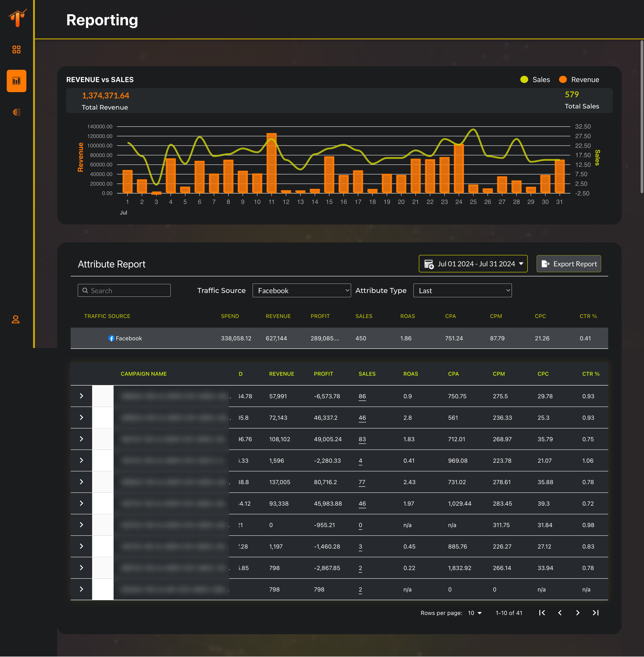This screenshot has height=657, width=644.
Task: Expand the first campaign row with 57,991 revenue
Action: click(x=81, y=396)
